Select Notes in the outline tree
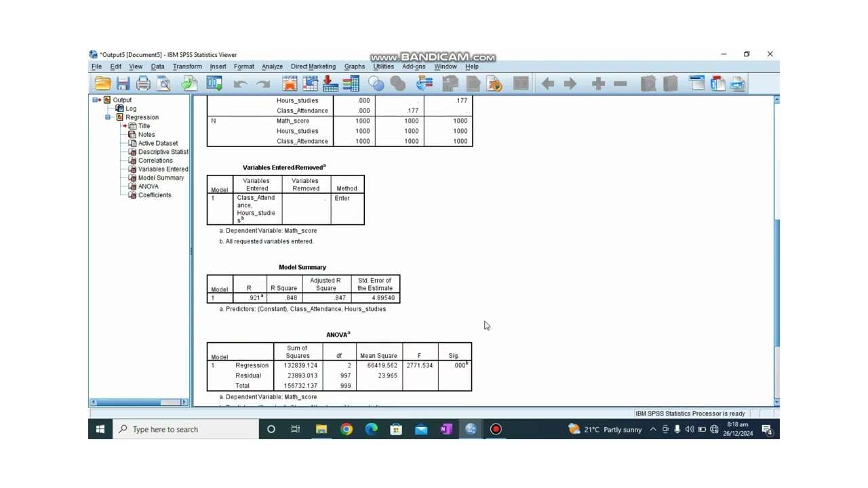This screenshot has height=488, width=868. (x=146, y=135)
